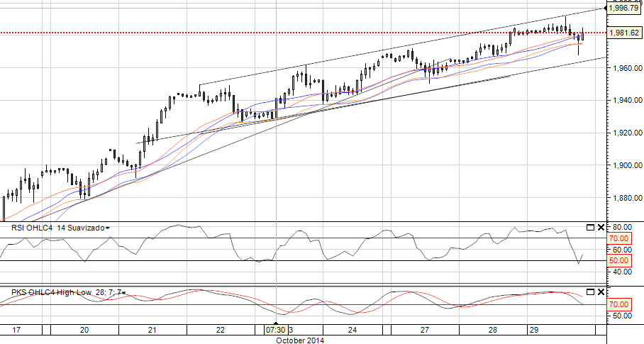Click the October 2014 label on the time axis
This screenshot has width=644, height=344.
coord(300,340)
